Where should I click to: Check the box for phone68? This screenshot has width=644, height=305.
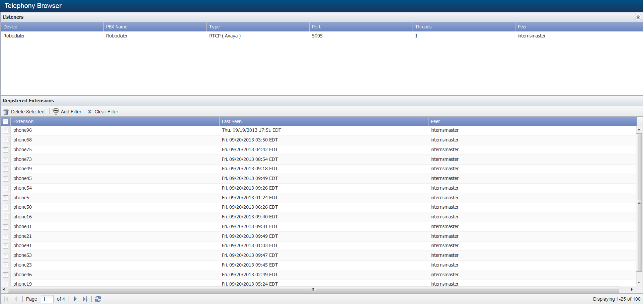(x=6, y=140)
